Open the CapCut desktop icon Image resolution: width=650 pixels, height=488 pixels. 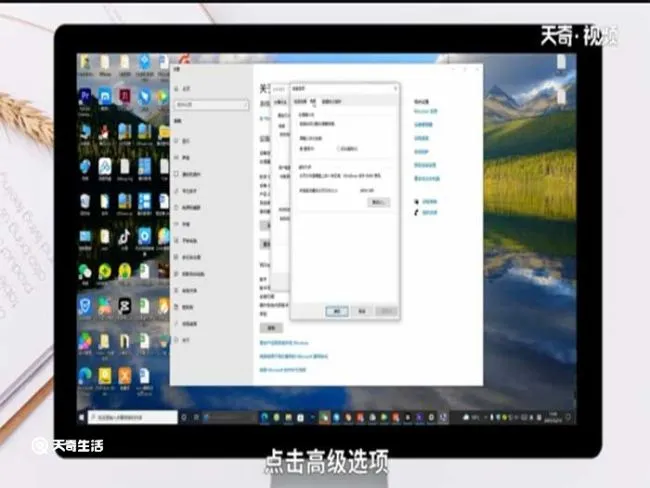tap(124, 306)
